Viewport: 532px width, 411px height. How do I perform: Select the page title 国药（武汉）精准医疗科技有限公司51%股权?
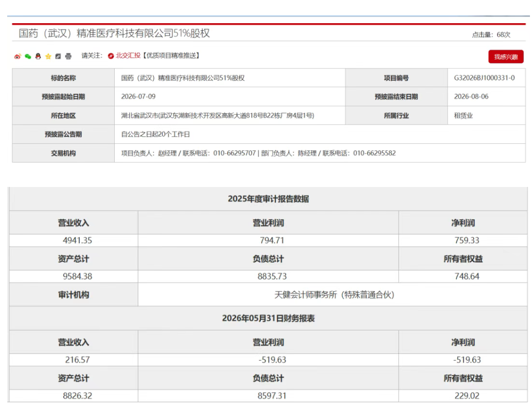(x=114, y=33)
